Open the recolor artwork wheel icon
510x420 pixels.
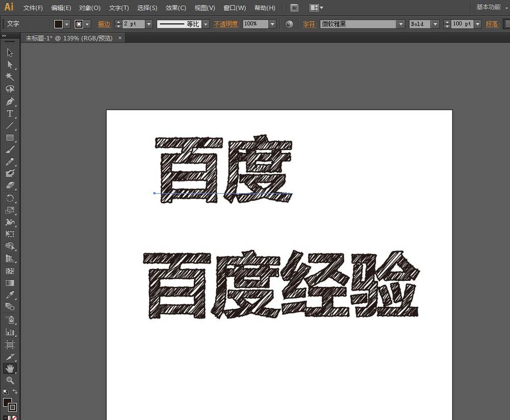tap(289, 24)
